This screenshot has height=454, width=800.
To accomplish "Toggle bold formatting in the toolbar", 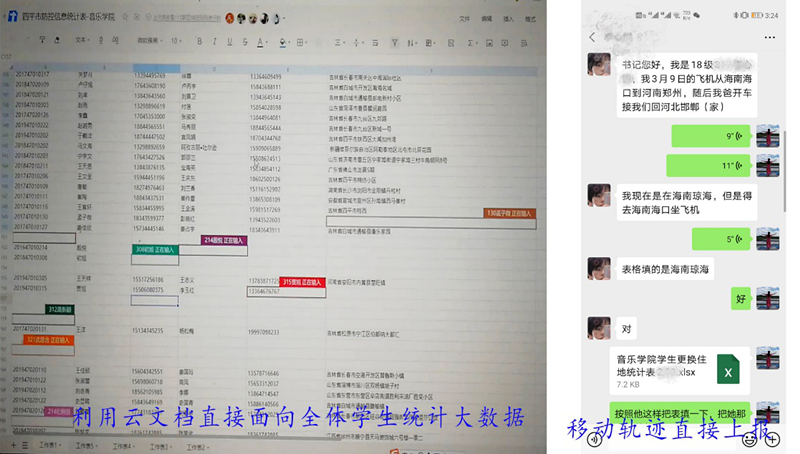I will [x=199, y=41].
